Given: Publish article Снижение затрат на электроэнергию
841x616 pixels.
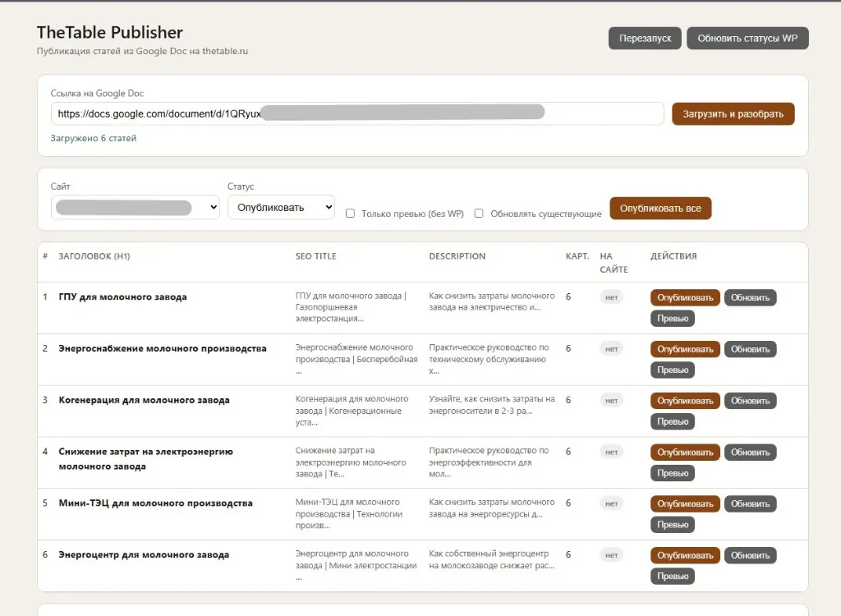Looking at the screenshot, I should [685, 452].
